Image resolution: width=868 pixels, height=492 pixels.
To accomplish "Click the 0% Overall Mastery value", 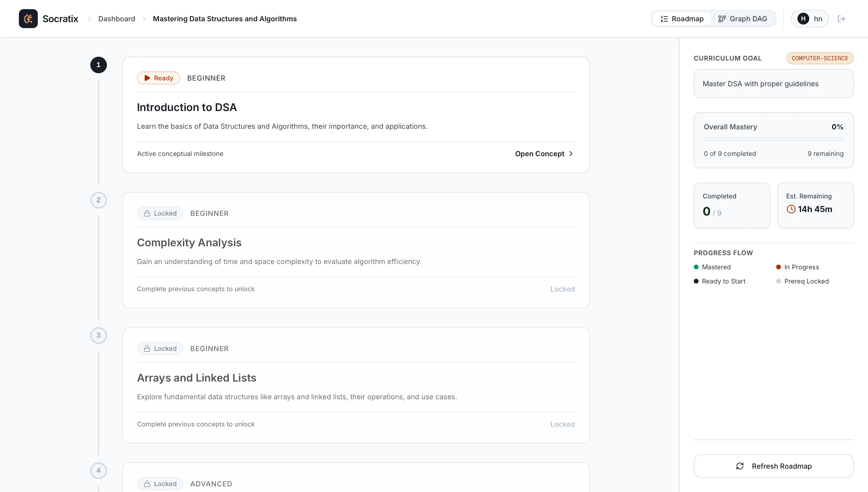I will (x=837, y=127).
